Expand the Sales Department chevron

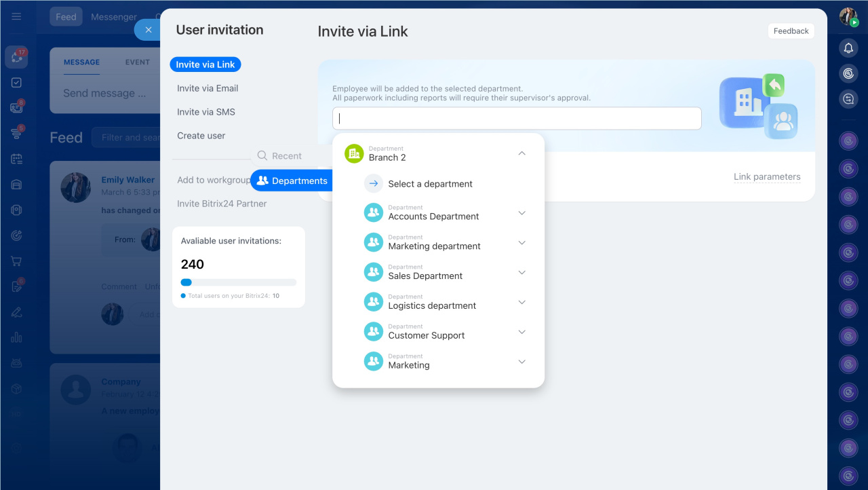click(521, 272)
